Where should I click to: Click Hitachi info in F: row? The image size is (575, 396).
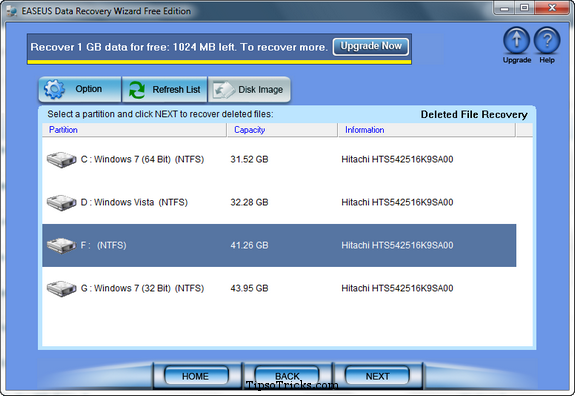(397, 245)
